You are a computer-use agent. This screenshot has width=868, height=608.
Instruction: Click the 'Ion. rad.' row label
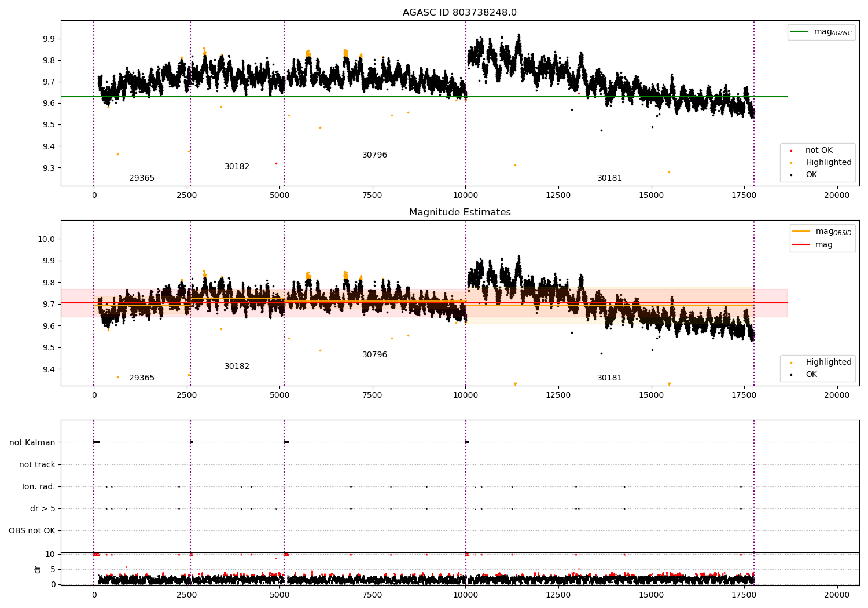click(39, 487)
